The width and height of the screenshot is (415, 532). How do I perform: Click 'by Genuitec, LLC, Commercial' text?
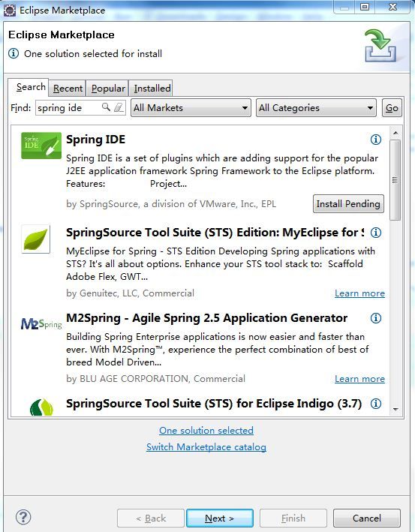pos(130,293)
